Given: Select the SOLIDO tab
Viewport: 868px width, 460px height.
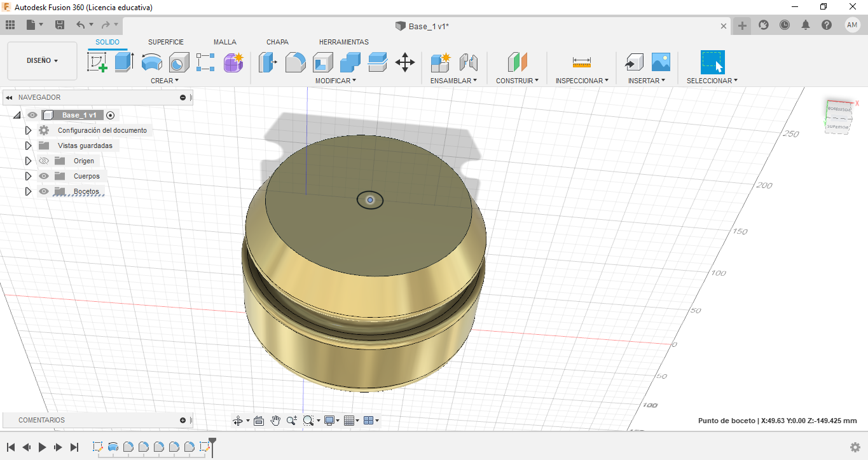Looking at the screenshot, I should point(107,42).
